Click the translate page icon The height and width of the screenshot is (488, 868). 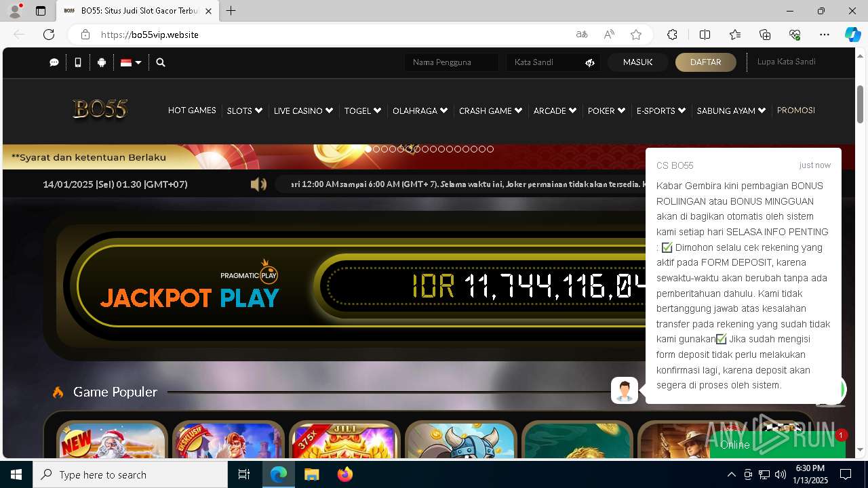pyautogui.click(x=582, y=35)
